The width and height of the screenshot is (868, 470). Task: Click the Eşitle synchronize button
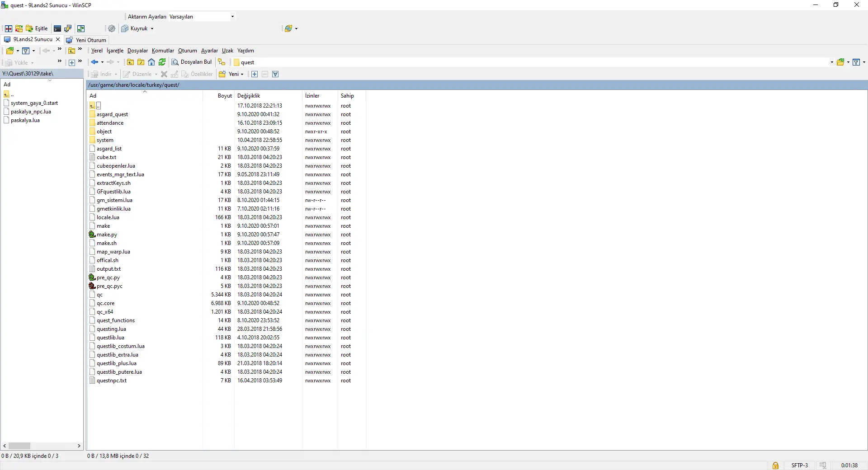37,28
